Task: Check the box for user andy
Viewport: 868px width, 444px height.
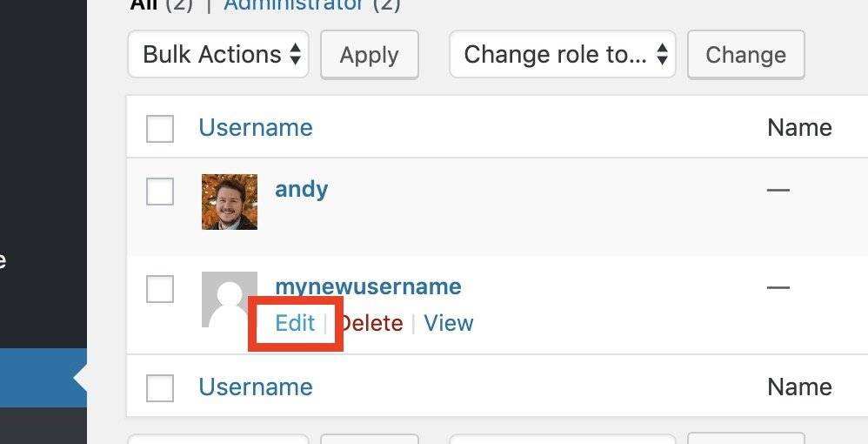Action: [x=160, y=192]
